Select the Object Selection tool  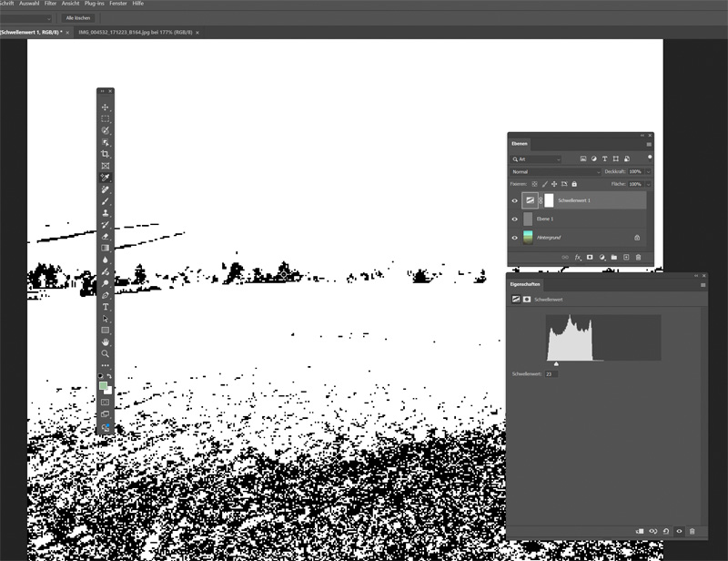(106, 142)
